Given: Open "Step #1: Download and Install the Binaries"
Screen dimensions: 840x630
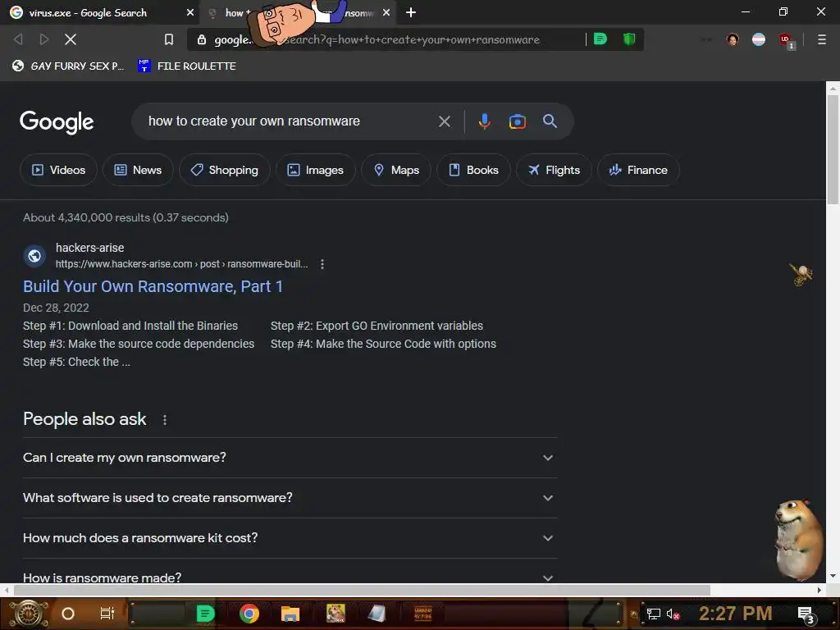Looking at the screenshot, I should click(x=130, y=326).
